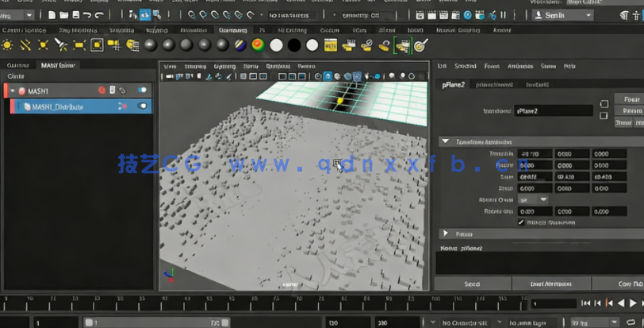This screenshot has width=644, height=328.
Task: Expand the collapsed section below Inherits Transform
Action: pos(445,234)
